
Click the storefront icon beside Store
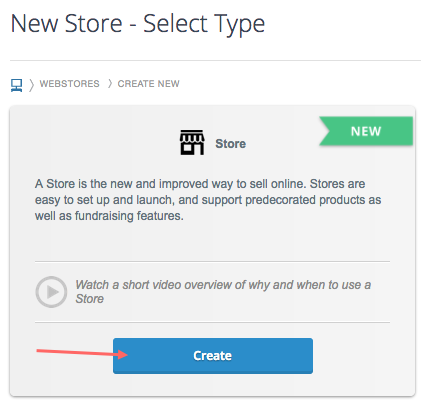point(192,142)
